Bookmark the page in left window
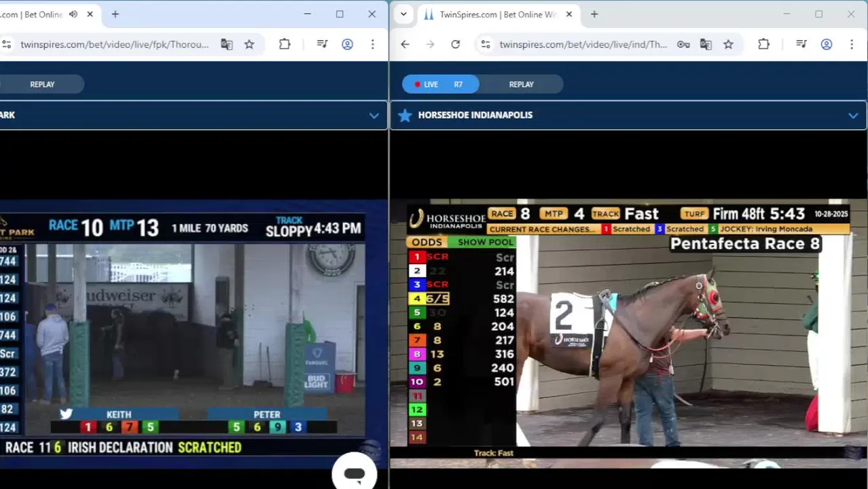 (249, 44)
